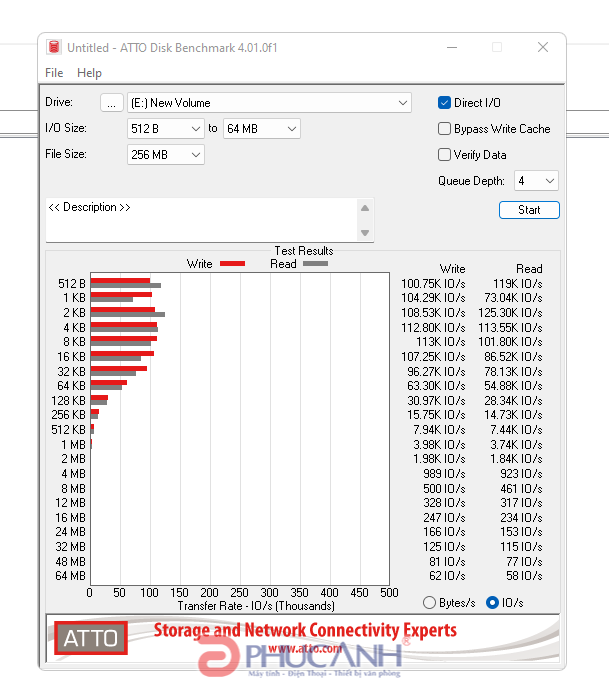Click the drive browse '...' button

pos(112,103)
